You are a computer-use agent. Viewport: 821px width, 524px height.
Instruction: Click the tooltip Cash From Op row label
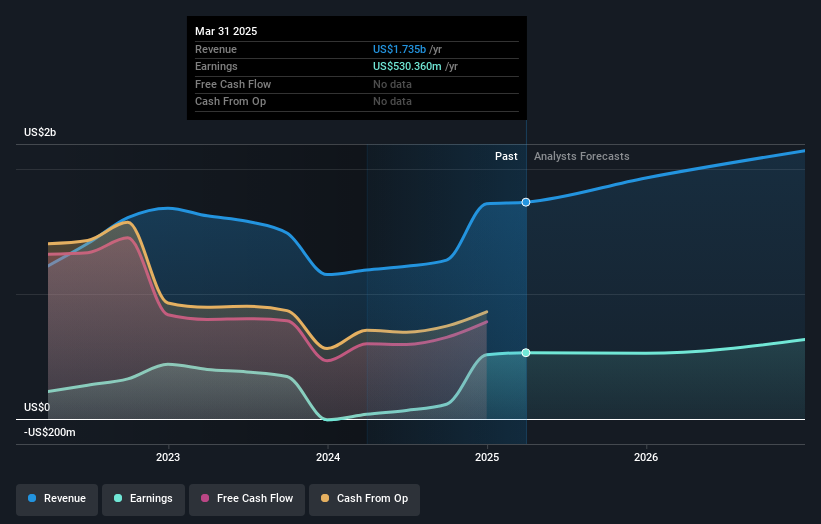tap(230, 102)
